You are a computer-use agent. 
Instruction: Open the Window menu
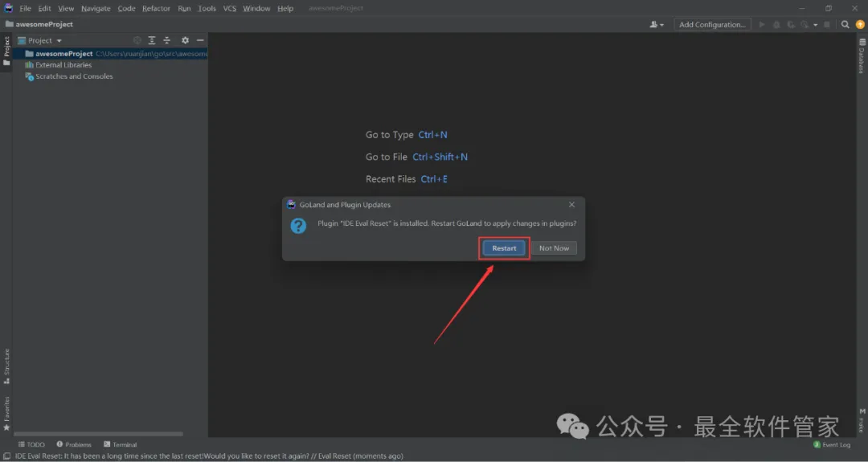click(256, 8)
